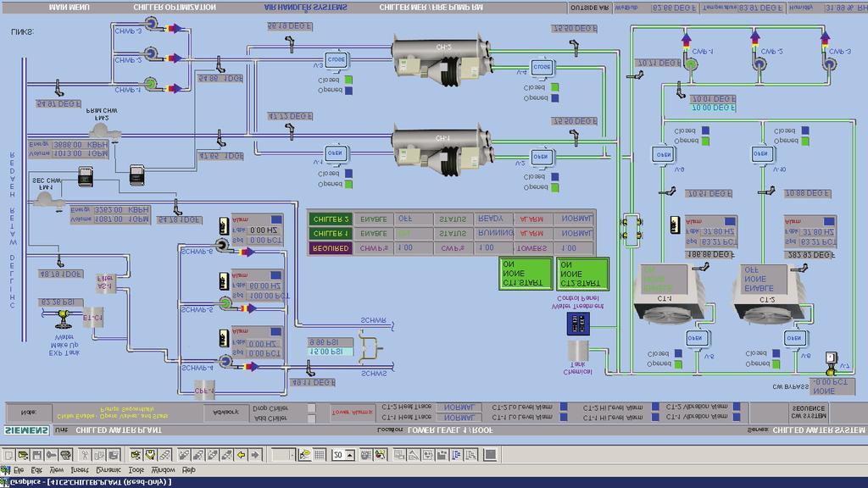Click the V-3 CLOSE valve button

click(x=336, y=59)
